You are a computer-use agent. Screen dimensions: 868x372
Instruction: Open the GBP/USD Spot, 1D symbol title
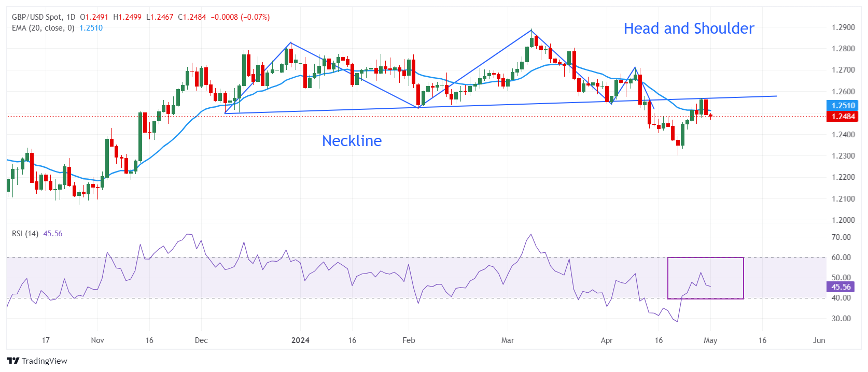[44, 17]
